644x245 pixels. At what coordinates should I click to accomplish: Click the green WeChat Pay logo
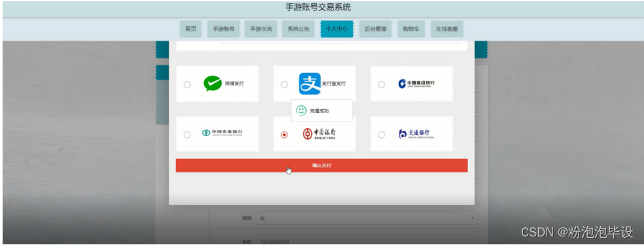pos(212,84)
